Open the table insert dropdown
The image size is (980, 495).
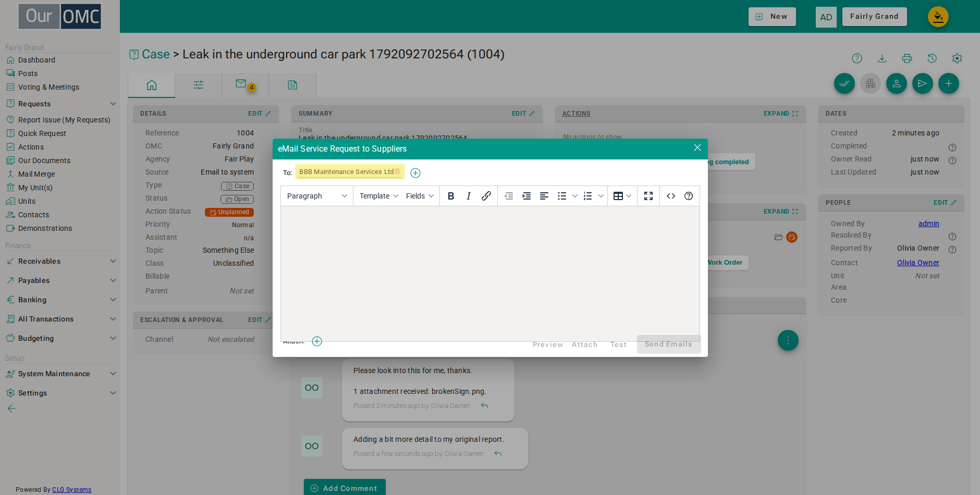[622, 196]
